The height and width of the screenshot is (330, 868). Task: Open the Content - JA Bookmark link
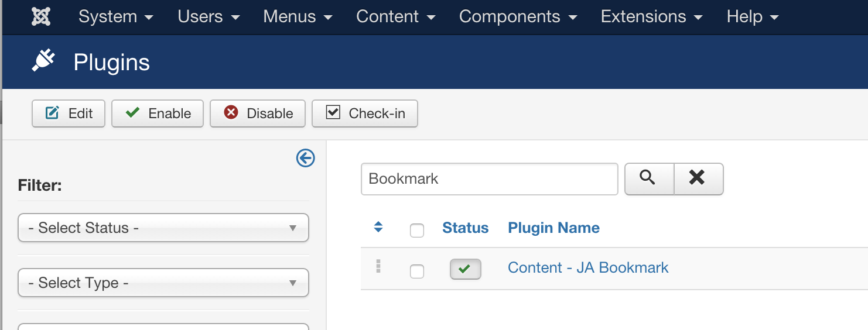click(x=588, y=267)
